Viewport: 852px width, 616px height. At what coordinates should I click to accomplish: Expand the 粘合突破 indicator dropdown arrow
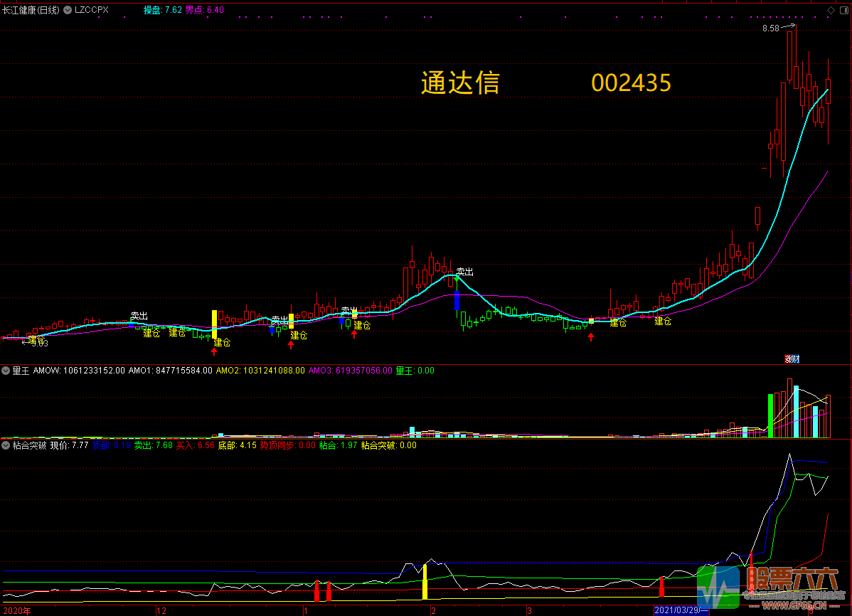click(x=6, y=445)
